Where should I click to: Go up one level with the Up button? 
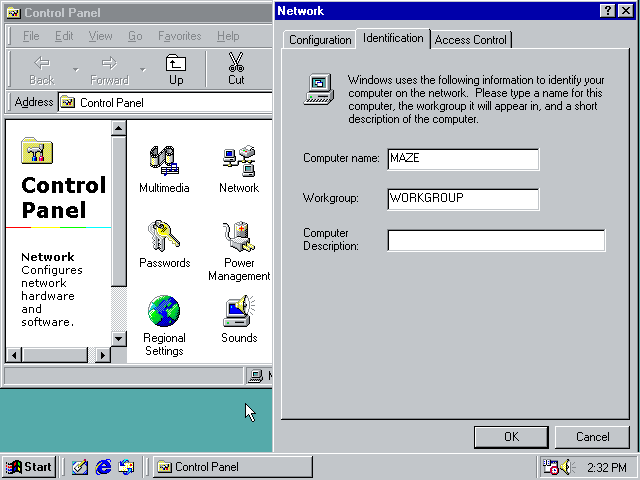click(176, 70)
